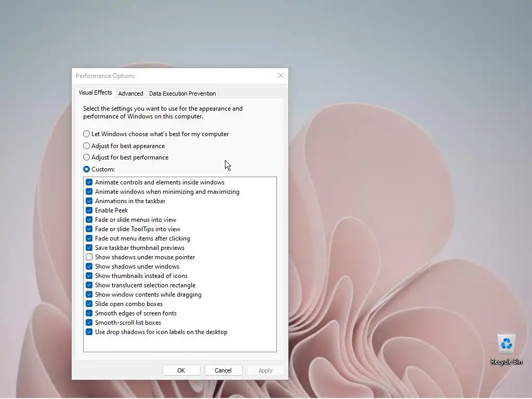Switch to the Advanced tab
The width and height of the screenshot is (532, 399).
pos(130,94)
